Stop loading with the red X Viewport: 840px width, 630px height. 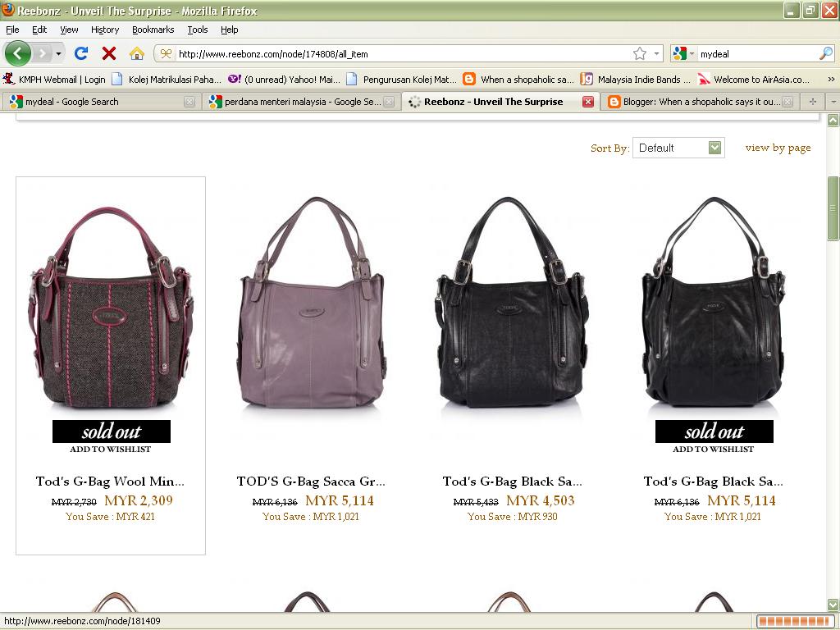click(x=109, y=53)
